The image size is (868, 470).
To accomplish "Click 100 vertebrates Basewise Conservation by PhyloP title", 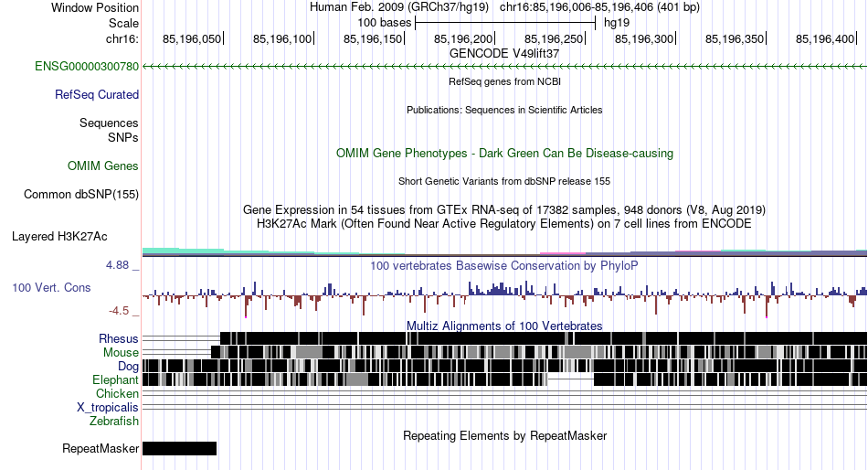I will [504, 265].
